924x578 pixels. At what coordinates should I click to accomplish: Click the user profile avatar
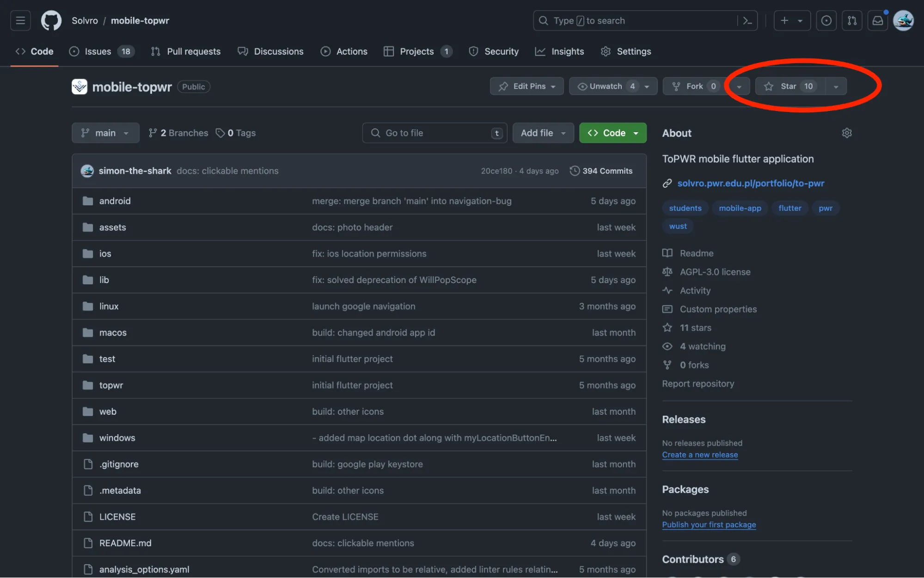[903, 20]
